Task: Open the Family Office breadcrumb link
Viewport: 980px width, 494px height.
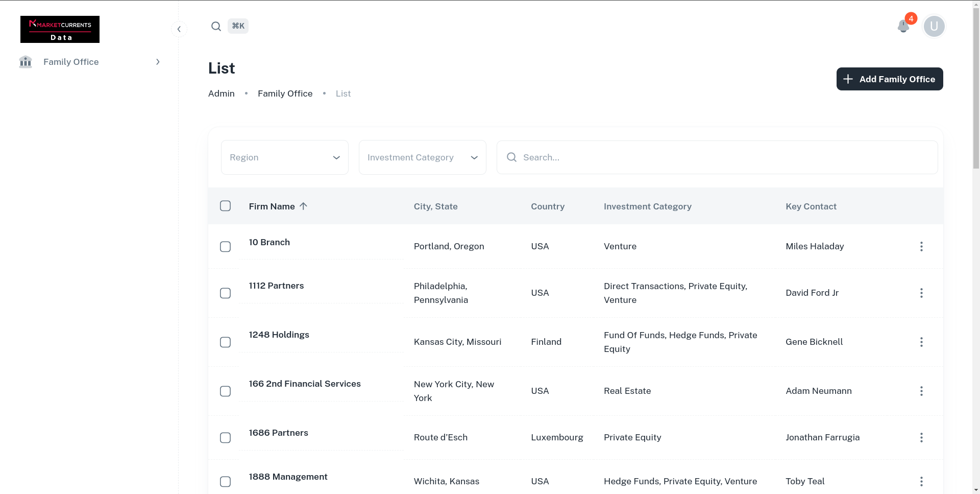Action: click(285, 93)
